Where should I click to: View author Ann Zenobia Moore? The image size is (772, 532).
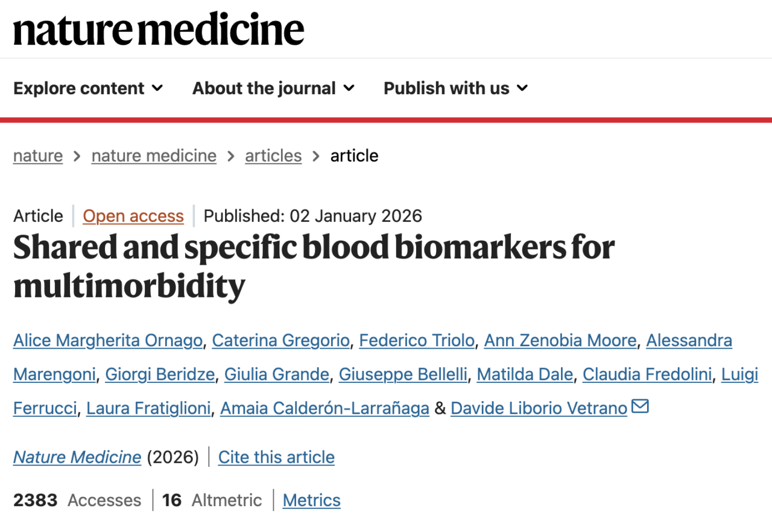tap(560, 341)
